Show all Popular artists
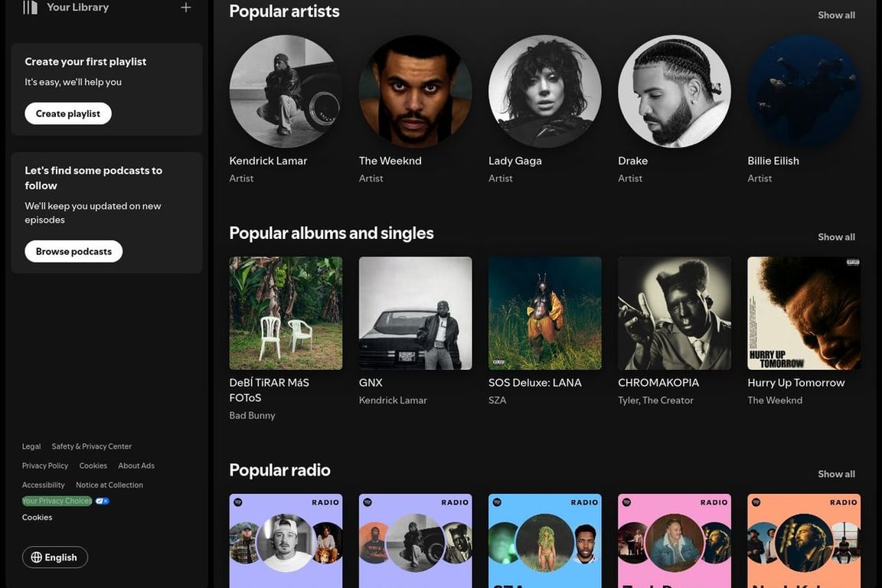 pyautogui.click(x=836, y=15)
